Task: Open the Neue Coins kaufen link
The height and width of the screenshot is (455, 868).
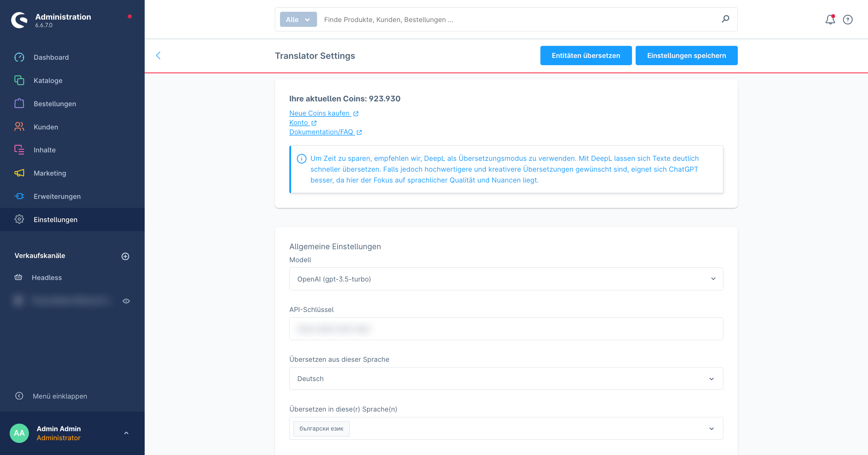Action: tap(319, 113)
